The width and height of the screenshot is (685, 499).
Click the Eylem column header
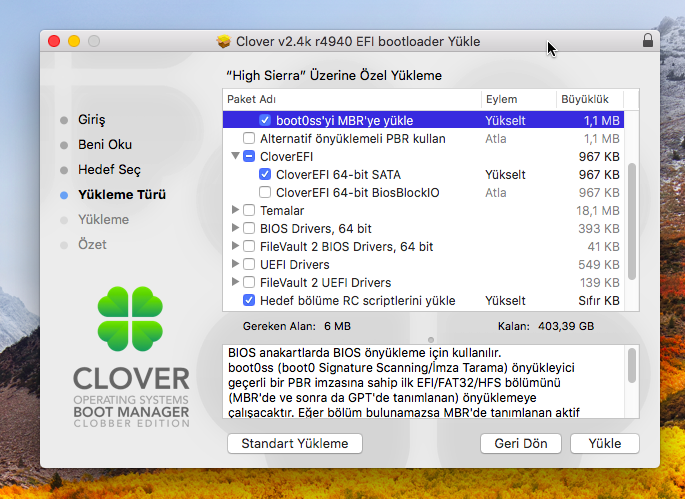click(x=519, y=99)
